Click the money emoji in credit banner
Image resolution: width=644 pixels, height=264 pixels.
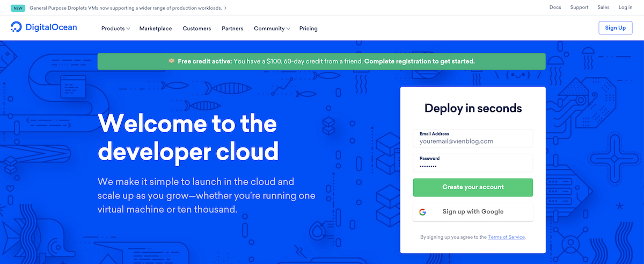tap(171, 61)
